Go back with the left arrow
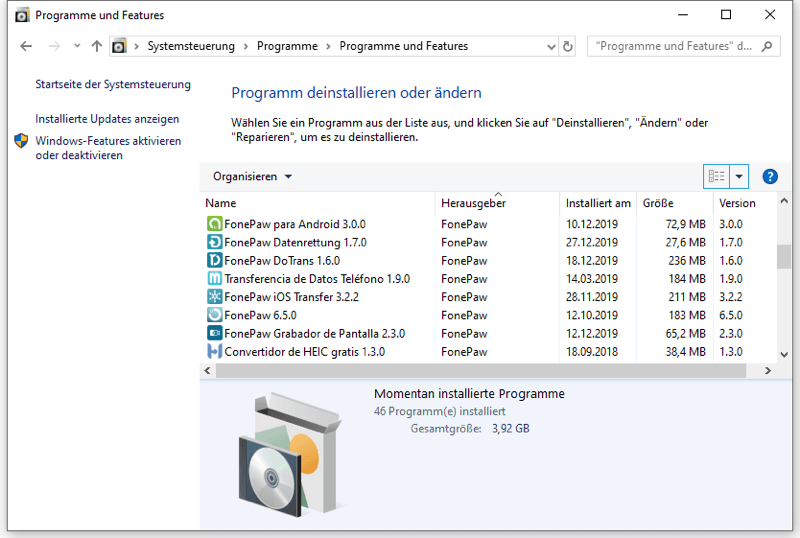Screen dimensions: 800x538 coord(26,46)
